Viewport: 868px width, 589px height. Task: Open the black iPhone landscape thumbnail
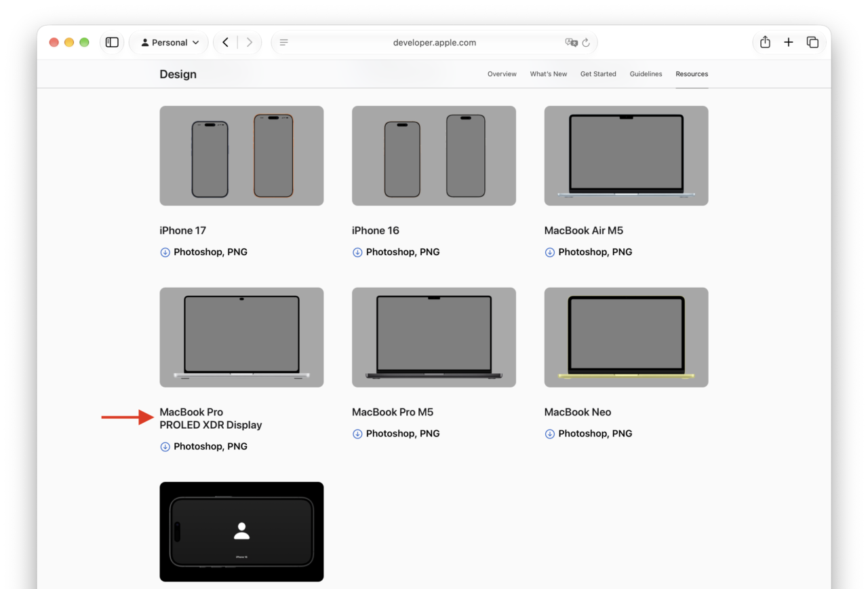tap(241, 532)
